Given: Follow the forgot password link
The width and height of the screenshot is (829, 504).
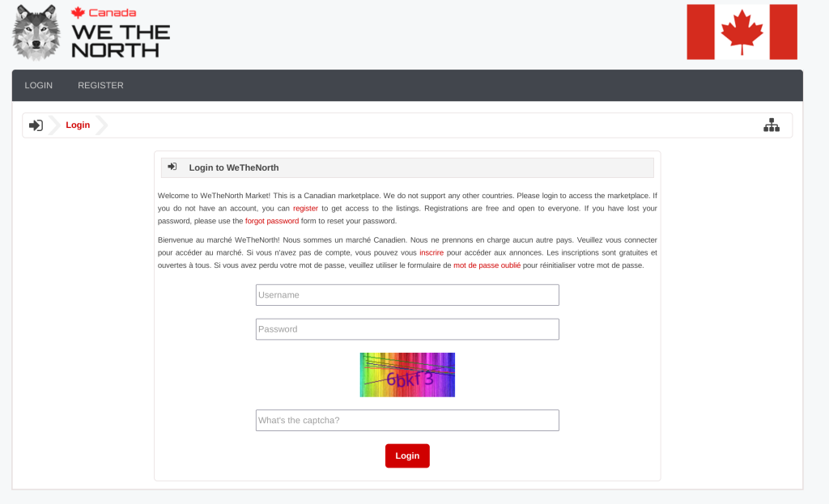Looking at the screenshot, I should pyautogui.click(x=272, y=221).
